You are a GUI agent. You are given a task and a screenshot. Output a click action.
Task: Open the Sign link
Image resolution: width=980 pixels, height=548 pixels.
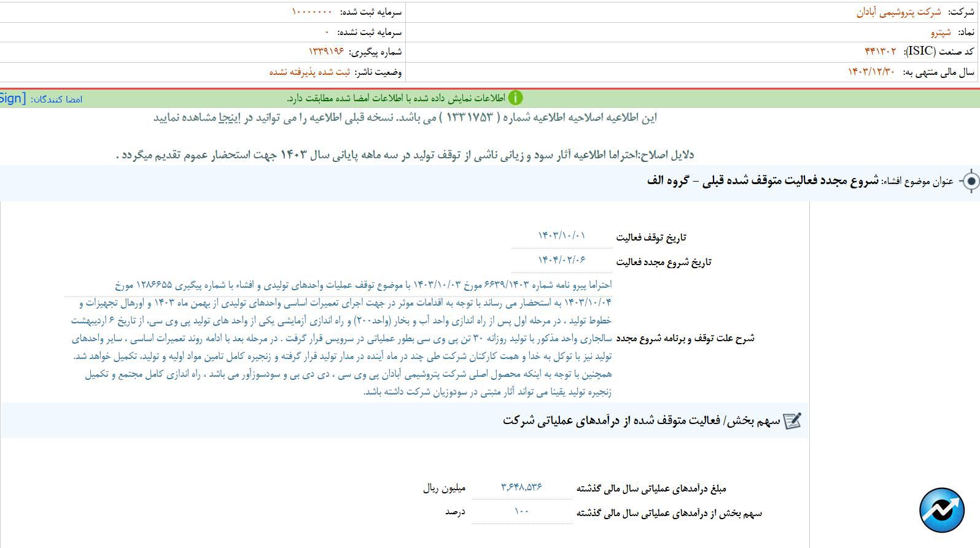coord(13,98)
